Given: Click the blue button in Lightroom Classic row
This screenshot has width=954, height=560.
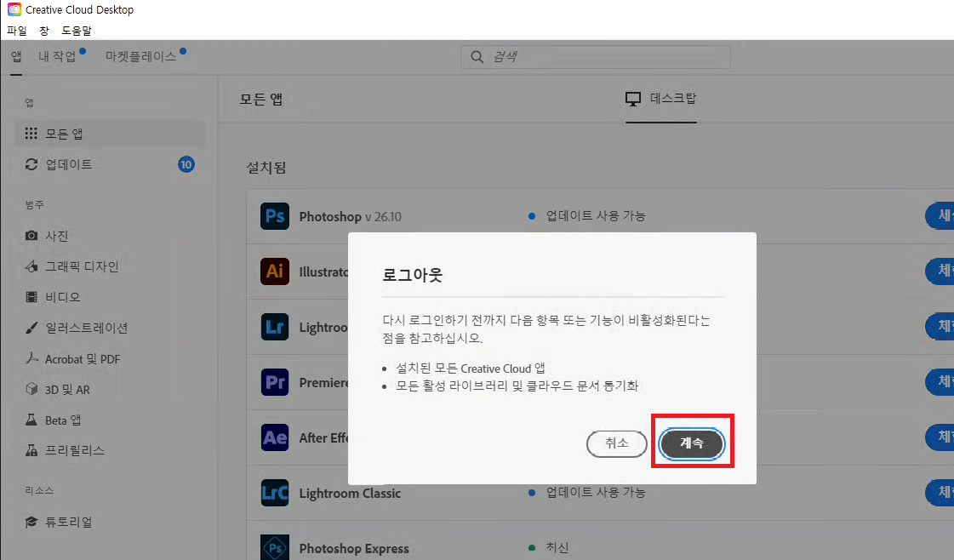Looking at the screenshot, I should click(940, 492).
